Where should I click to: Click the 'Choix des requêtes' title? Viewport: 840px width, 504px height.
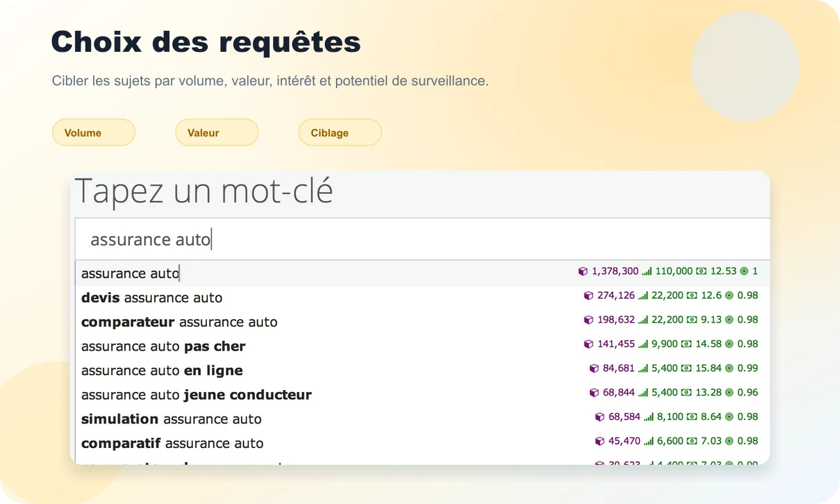(206, 42)
